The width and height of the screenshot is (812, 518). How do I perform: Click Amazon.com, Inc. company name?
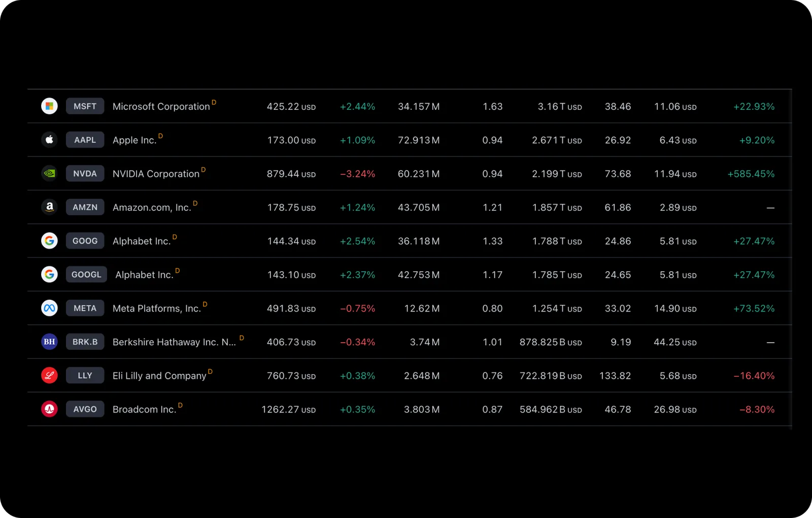coord(152,207)
